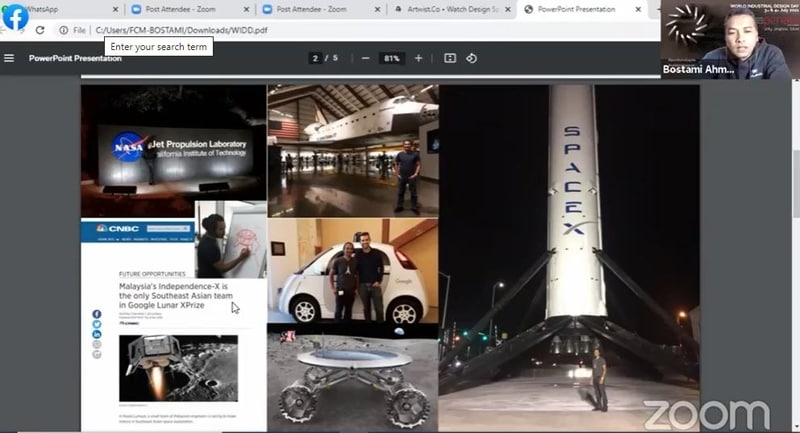Click the Malaysia's Independence-X article headline
The width and height of the screenshot is (800, 433).
coord(176,296)
